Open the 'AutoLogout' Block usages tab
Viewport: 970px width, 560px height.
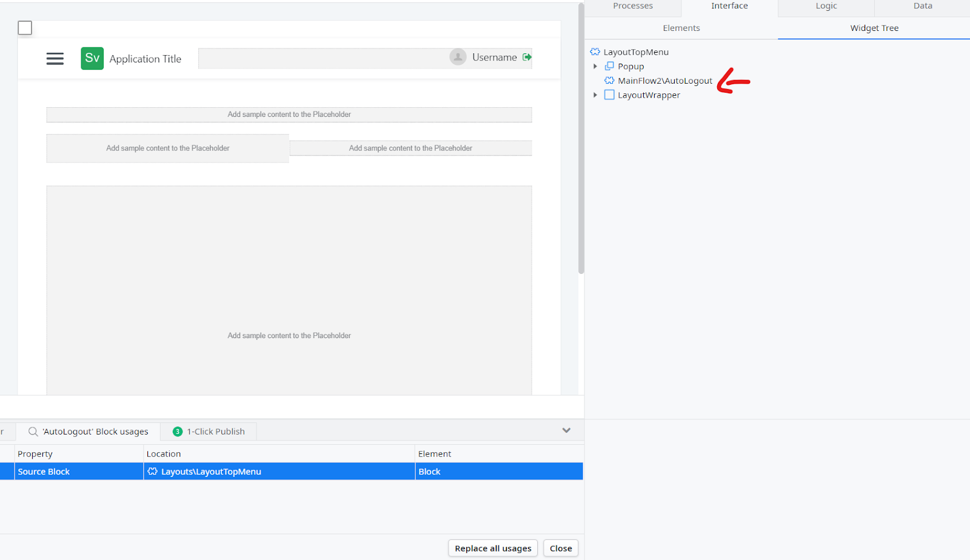(89, 432)
